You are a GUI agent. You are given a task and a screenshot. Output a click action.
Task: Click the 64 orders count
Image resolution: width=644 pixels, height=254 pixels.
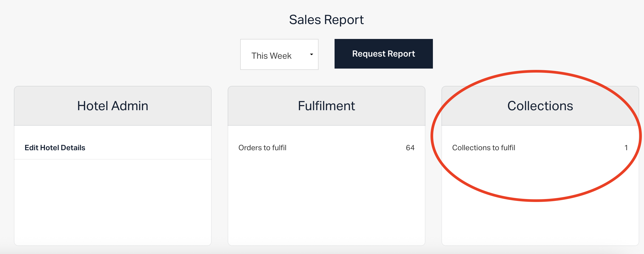click(x=410, y=148)
